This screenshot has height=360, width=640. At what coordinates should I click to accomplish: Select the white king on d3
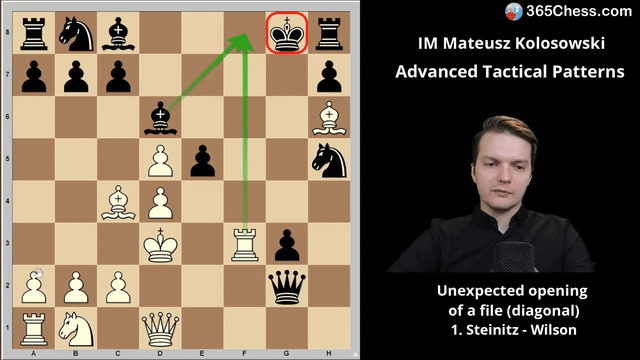[x=160, y=245]
